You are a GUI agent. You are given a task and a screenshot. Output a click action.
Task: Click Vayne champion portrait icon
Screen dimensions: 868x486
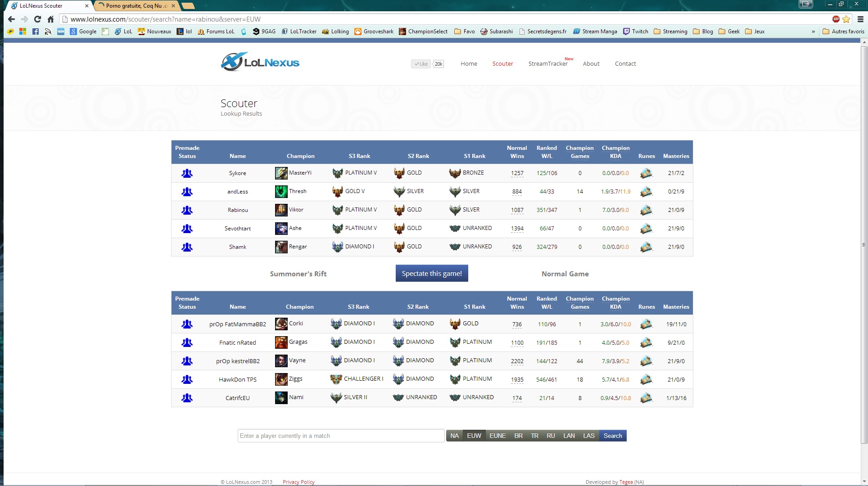point(281,361)
